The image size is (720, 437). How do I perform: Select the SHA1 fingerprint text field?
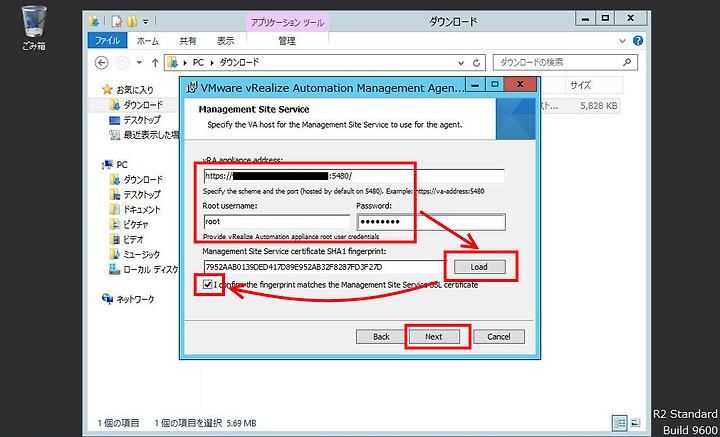325,267
